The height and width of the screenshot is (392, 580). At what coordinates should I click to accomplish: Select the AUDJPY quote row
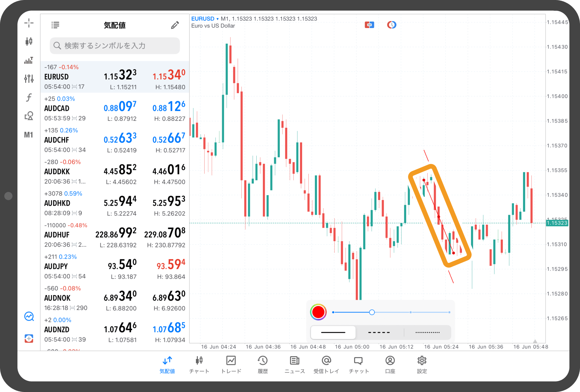115,266
